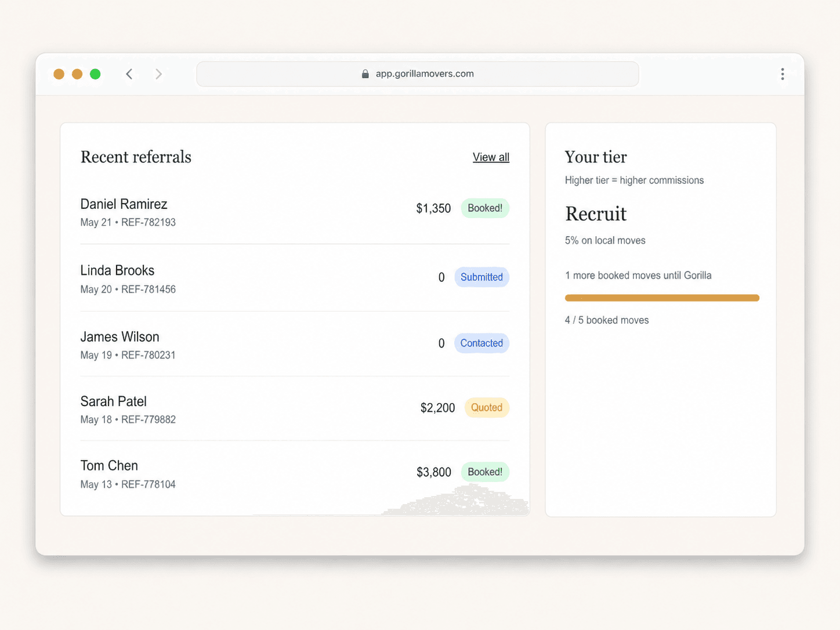Click the May 18 • REF-779882 reference text
The height and width of the screenshot is (630, 840).
tap(128, 419)
